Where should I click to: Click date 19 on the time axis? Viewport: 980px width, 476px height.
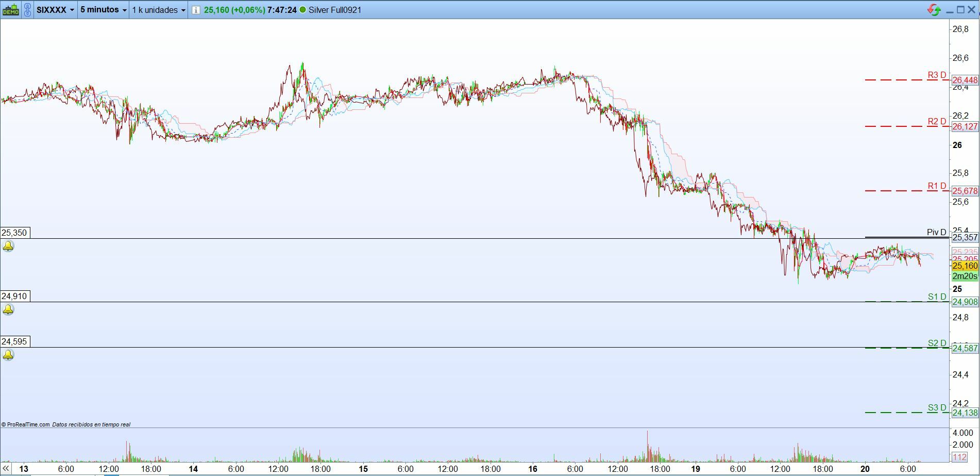click(696, 469)
